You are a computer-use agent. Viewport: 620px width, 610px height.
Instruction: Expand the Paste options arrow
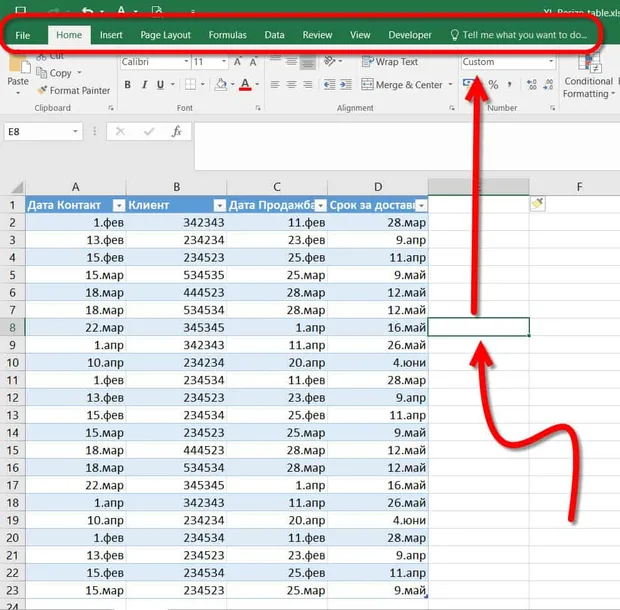[18, 93]
